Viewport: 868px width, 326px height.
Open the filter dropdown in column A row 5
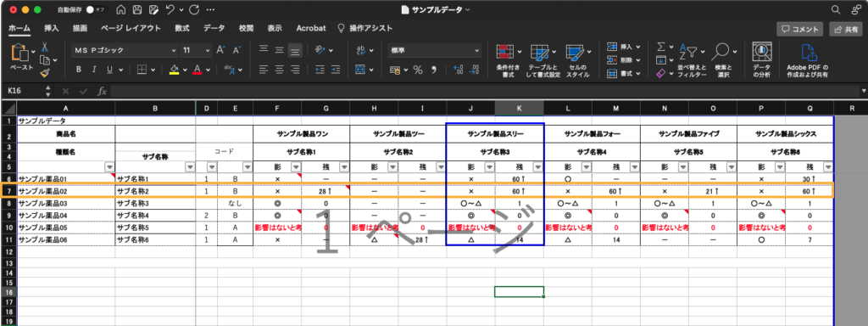coord(109,166)
